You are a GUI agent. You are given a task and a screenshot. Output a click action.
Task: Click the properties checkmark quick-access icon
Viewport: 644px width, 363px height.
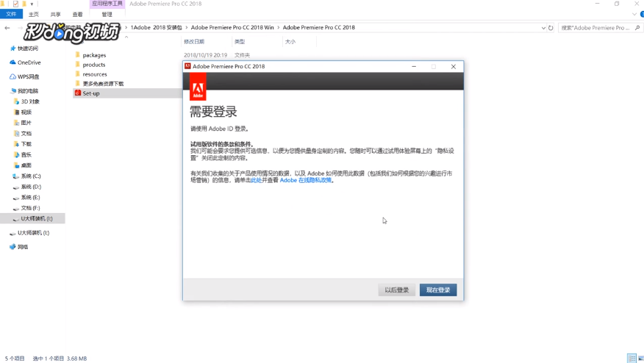click(x=15, y=4)
